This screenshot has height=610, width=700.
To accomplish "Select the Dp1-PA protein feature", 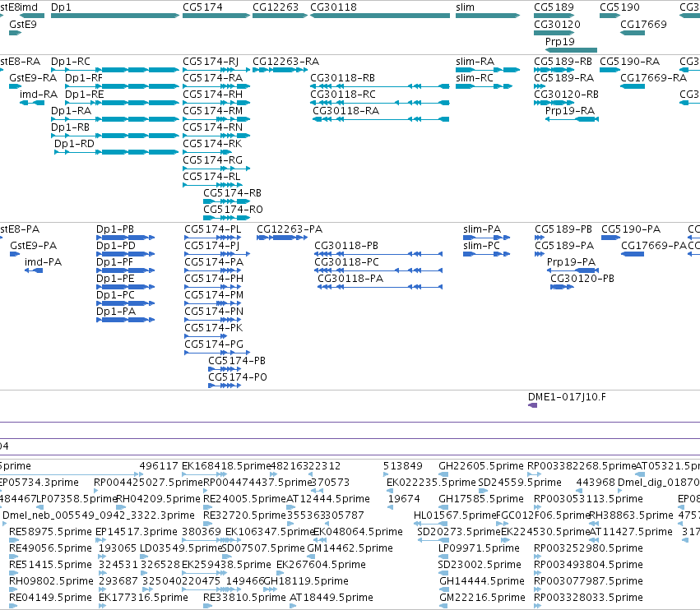I will (126, 320).
